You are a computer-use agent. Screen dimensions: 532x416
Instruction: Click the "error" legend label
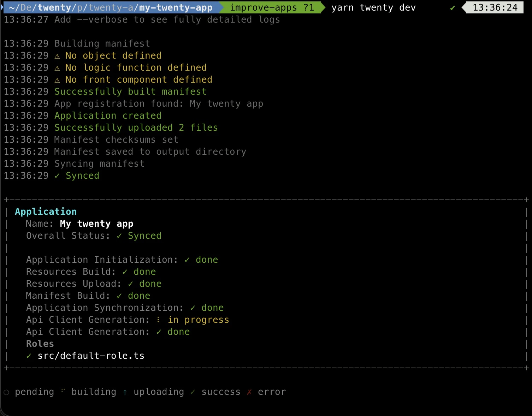272,392
